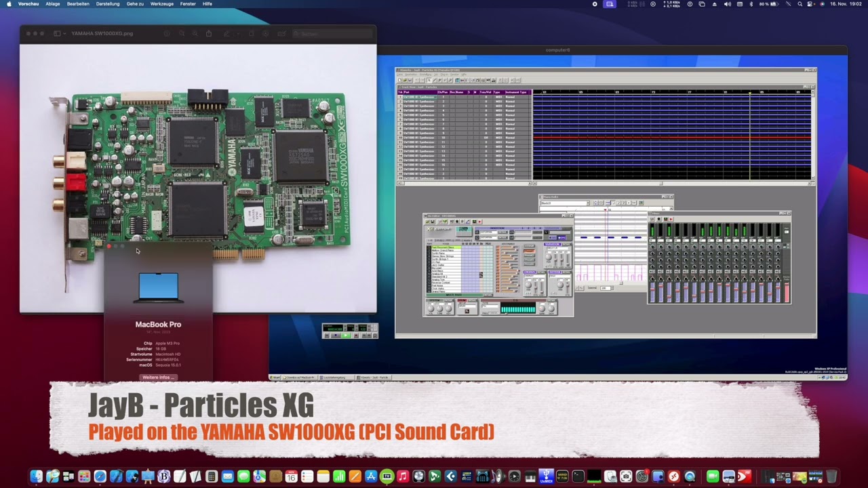Open the Werkzeuge menu
Viewport: 868px width, 488px height.
(162, 4)
